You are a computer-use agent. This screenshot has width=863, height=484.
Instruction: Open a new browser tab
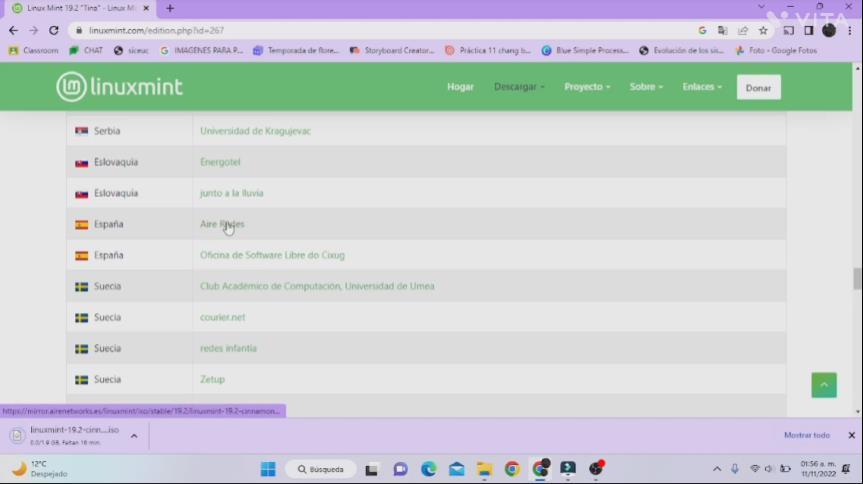tap(170, 8)
